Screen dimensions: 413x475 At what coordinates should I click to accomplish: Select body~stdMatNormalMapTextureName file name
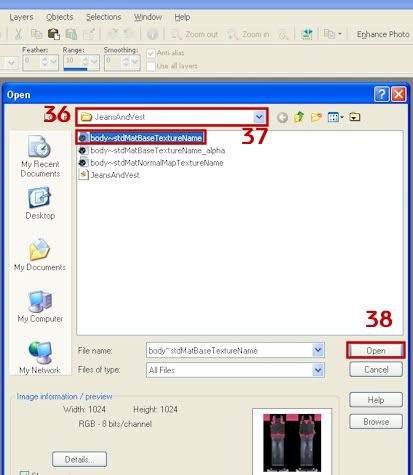click(x=157, y=163)
